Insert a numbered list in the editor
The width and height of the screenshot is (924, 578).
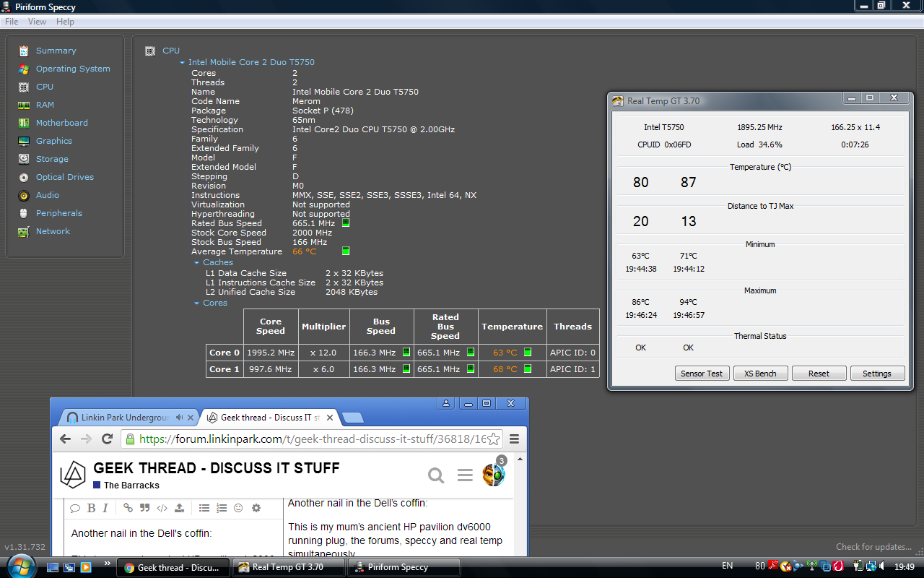222,508
